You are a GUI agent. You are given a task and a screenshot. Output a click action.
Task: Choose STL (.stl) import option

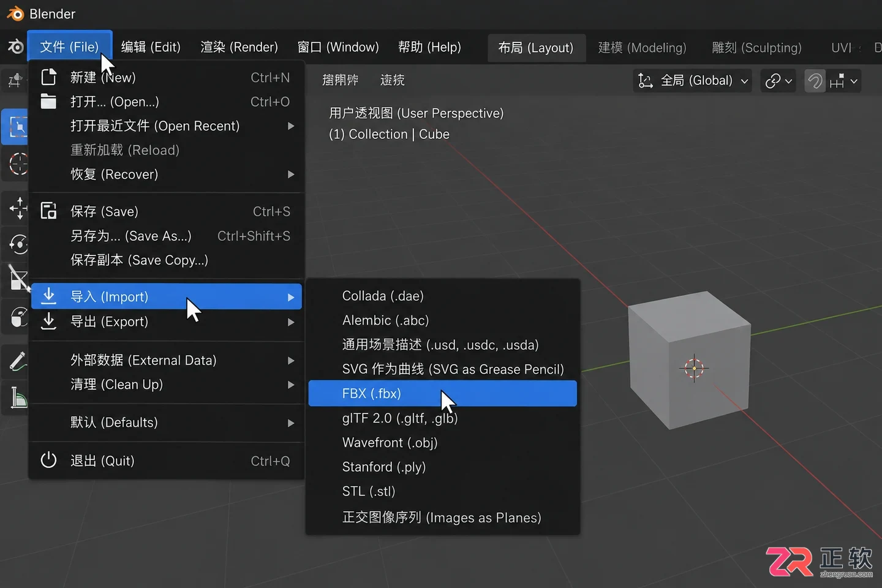pyautogui.click(x=442, y=491)
